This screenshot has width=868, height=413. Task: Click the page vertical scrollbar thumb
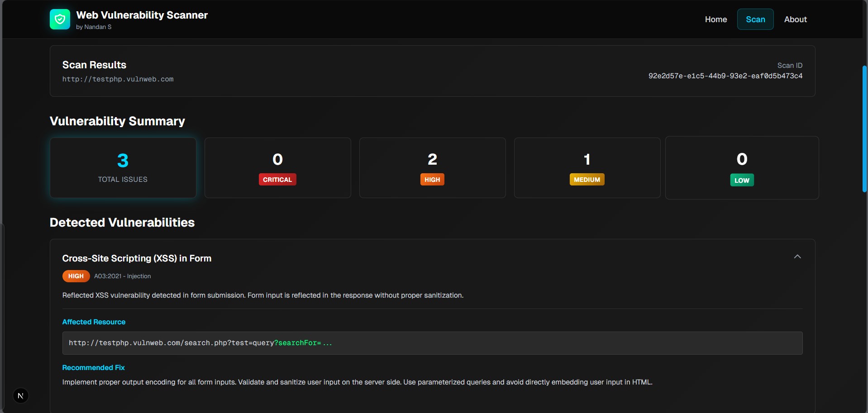click(864, 129)
